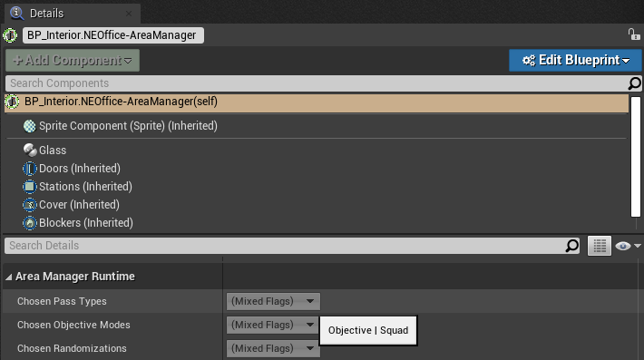
Task: Select the Blockers (Inherited) component
Action: (x=86, y=222)
